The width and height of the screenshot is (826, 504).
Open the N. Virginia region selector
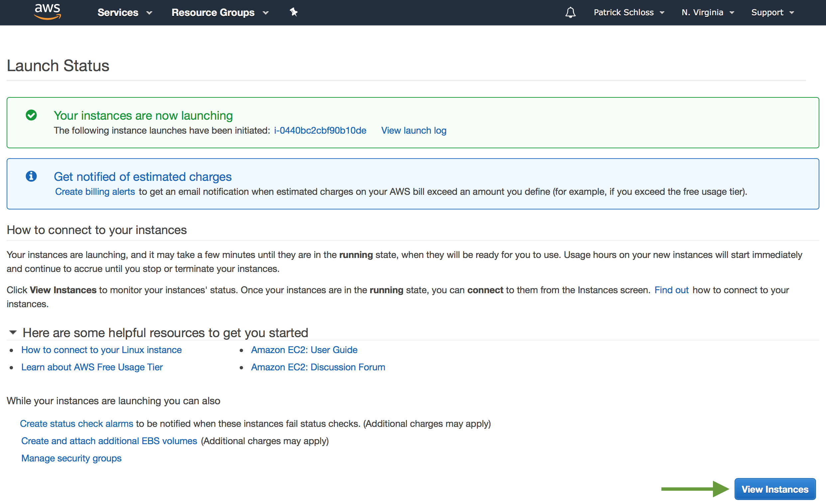[707, 13]
